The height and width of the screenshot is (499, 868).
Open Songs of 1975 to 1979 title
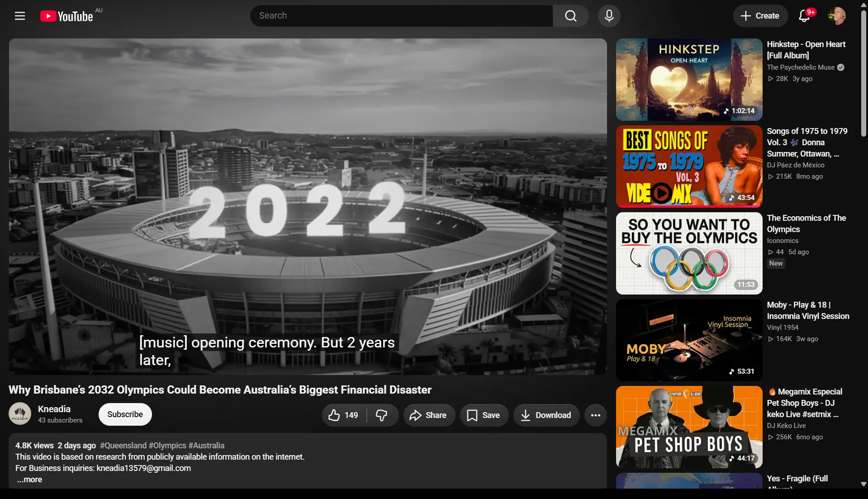click(x=807, y=143)
